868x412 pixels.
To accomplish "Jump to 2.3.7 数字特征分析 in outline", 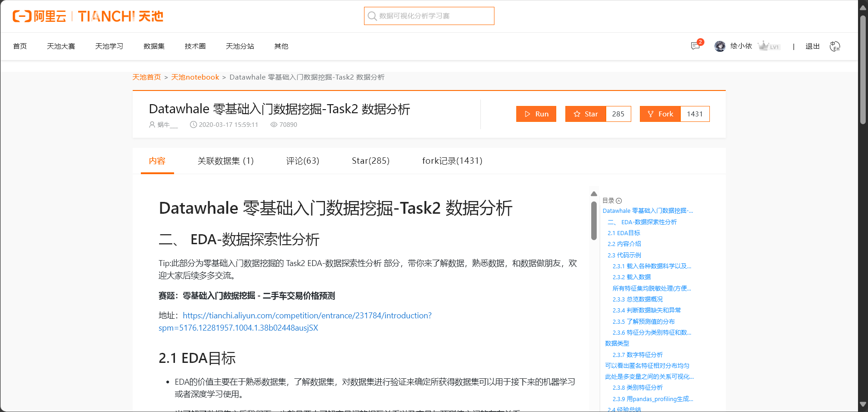I will pyautogui.click(x=638, y=355).
